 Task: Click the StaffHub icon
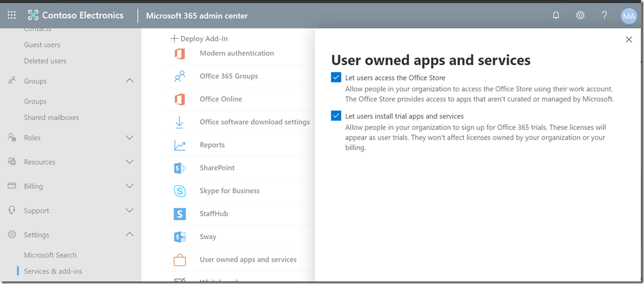[x=180, y=214]
